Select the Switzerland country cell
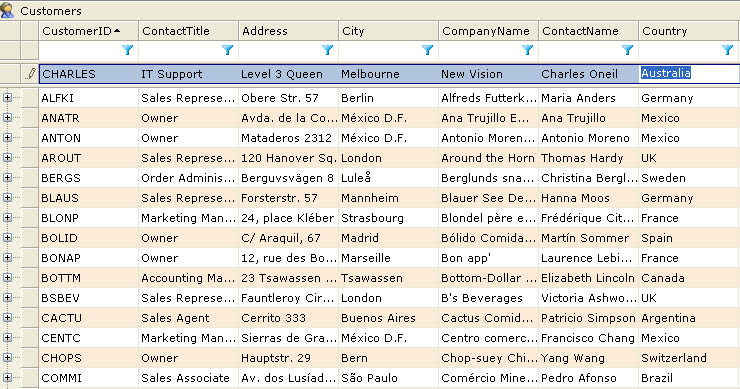This screenshot has width=740, height=389. pyautogui.click(x=689, y=357)
